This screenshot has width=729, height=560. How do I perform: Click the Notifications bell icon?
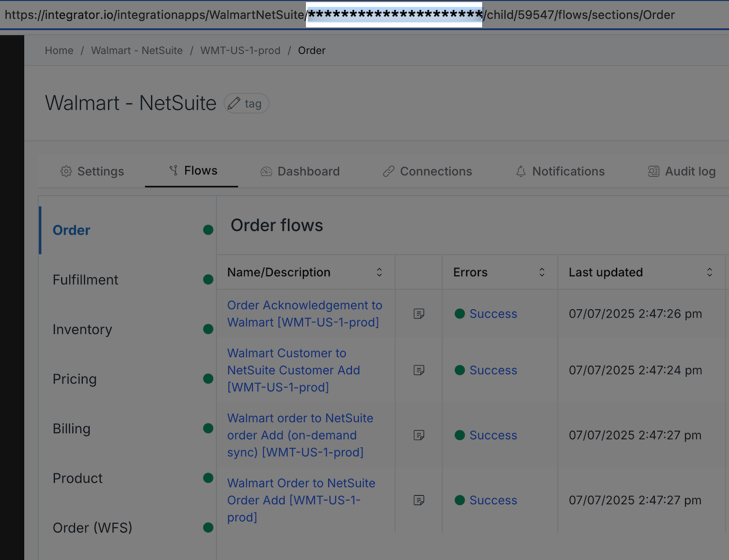(x=521, y=171)
